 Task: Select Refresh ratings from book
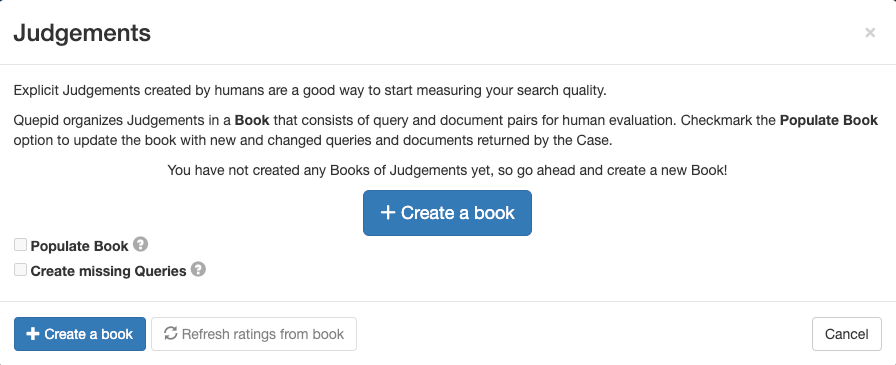[x=254, y=334]
